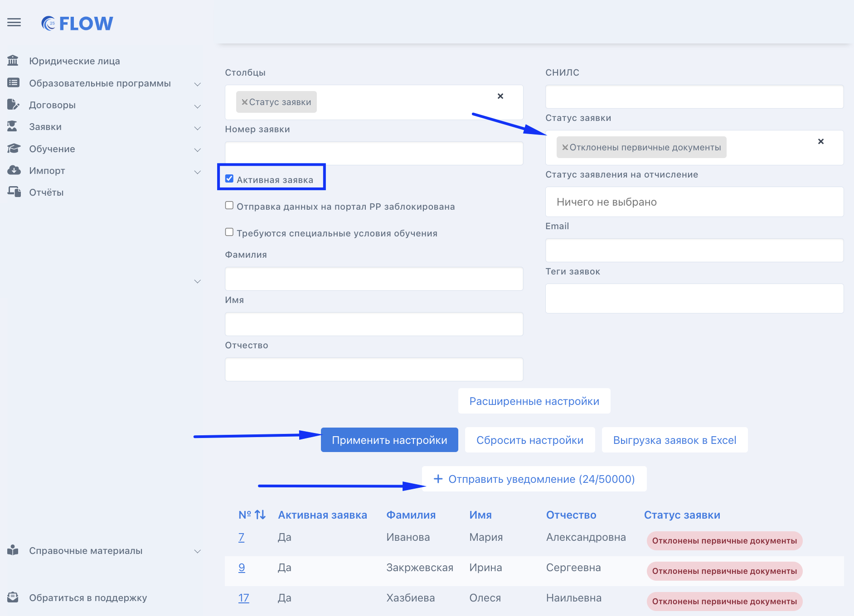Click the Справочные материалы book icon
The height and width of the screenshot is (616, 854).
click(x=13, y=550)
